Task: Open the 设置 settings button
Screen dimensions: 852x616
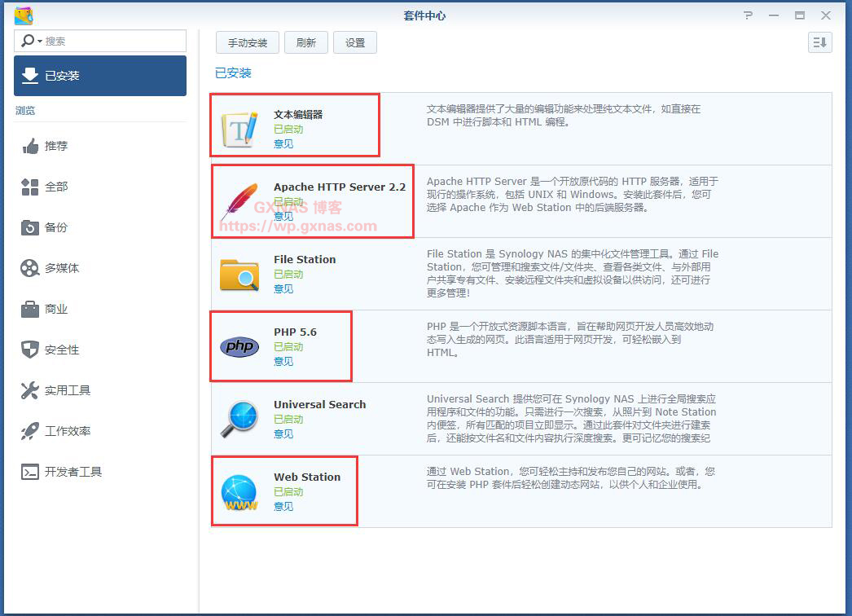Action: (355, 43)
